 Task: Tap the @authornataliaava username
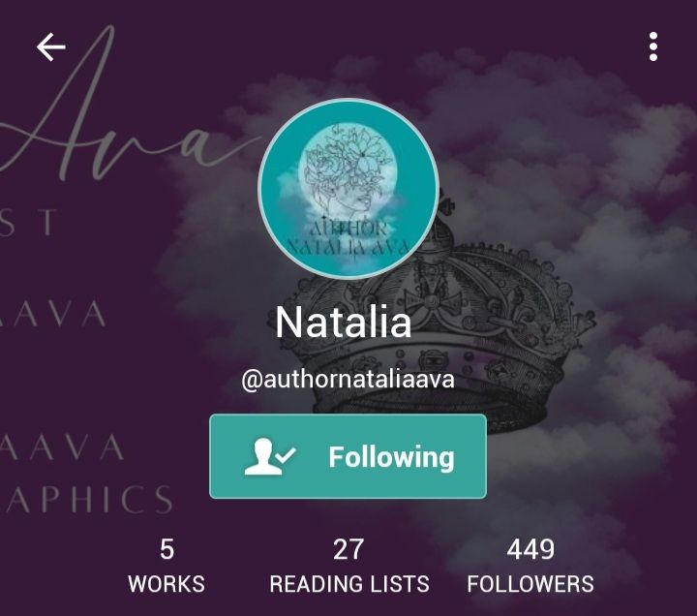[348, 381]
